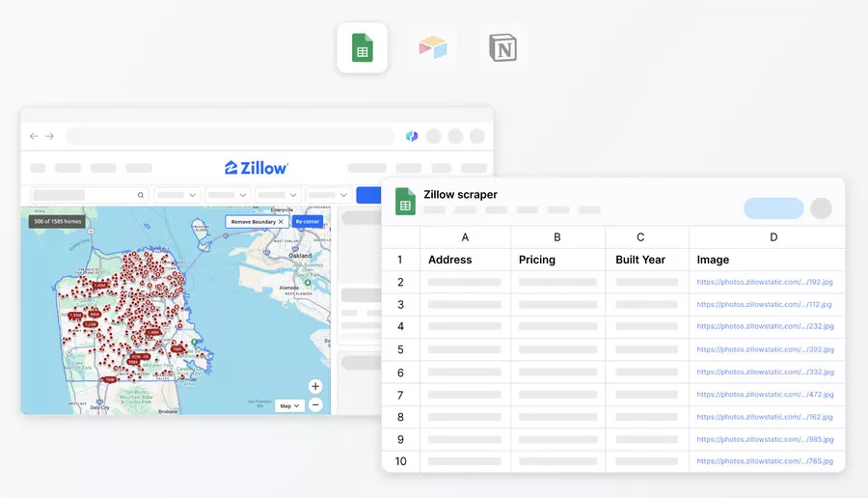Open the browser extension icon by the address bar
The width and height of the screenshot is (868, 498).
click(x=412, y=136)
